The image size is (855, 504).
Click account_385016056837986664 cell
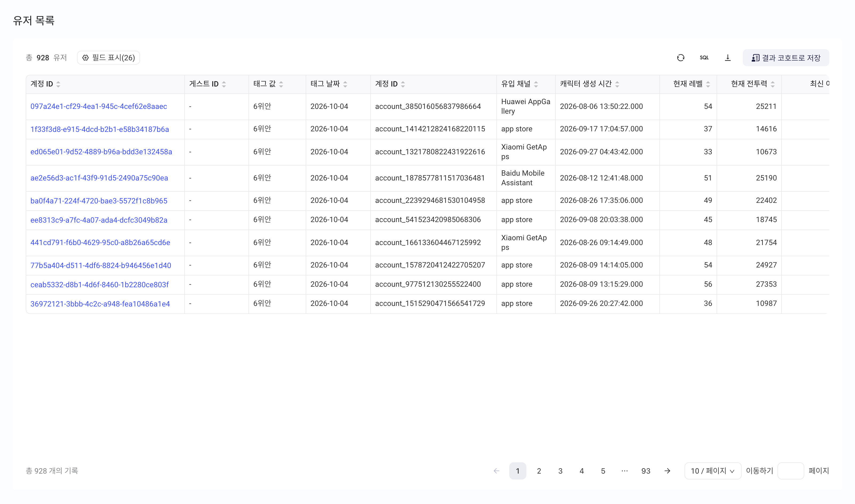click(x=428, y=106)
